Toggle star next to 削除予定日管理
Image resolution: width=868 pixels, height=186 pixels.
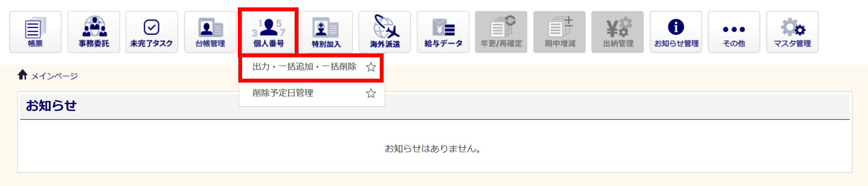[371, 93]
